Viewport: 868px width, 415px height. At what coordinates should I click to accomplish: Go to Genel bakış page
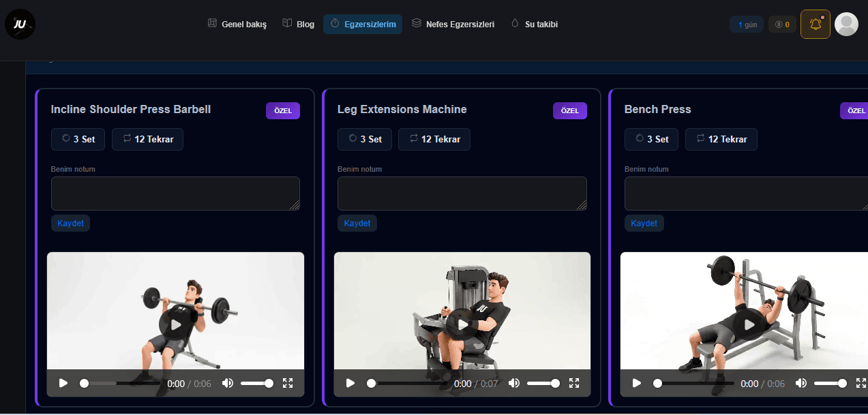[x=237, y=25]
